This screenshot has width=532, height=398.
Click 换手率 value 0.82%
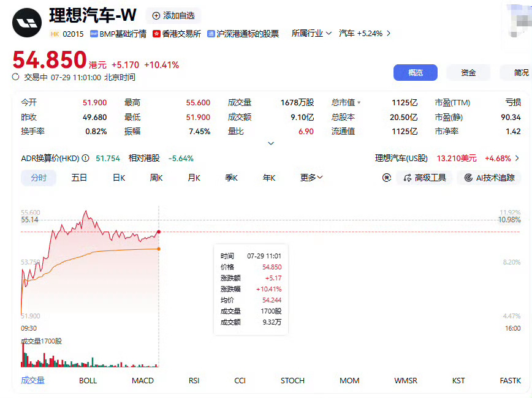tap(96, 131)
